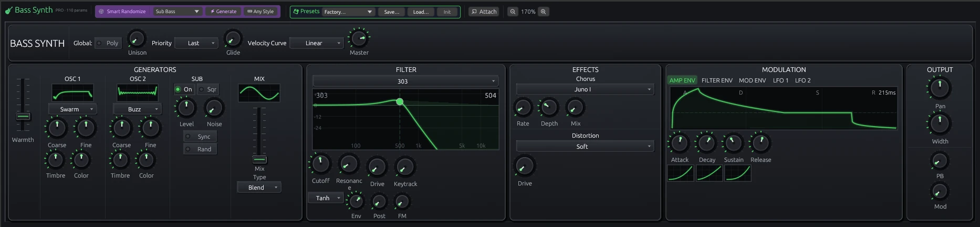This screenshot has width=980, height=227.
Task: Click the Distortion Drive knob
Action: click(x=524, y=167)
